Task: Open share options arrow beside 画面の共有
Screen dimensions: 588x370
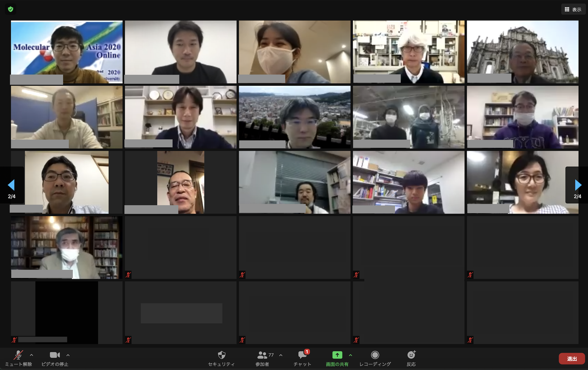Action: click(x=350, y=355)
